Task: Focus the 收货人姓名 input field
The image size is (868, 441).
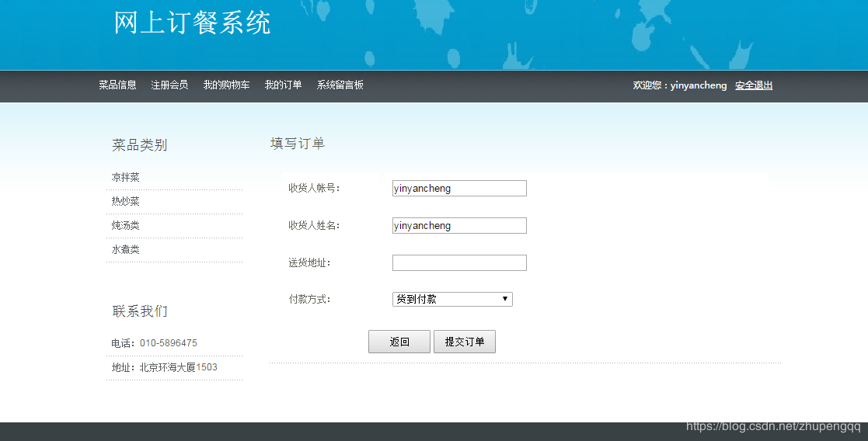Action: 459,226
